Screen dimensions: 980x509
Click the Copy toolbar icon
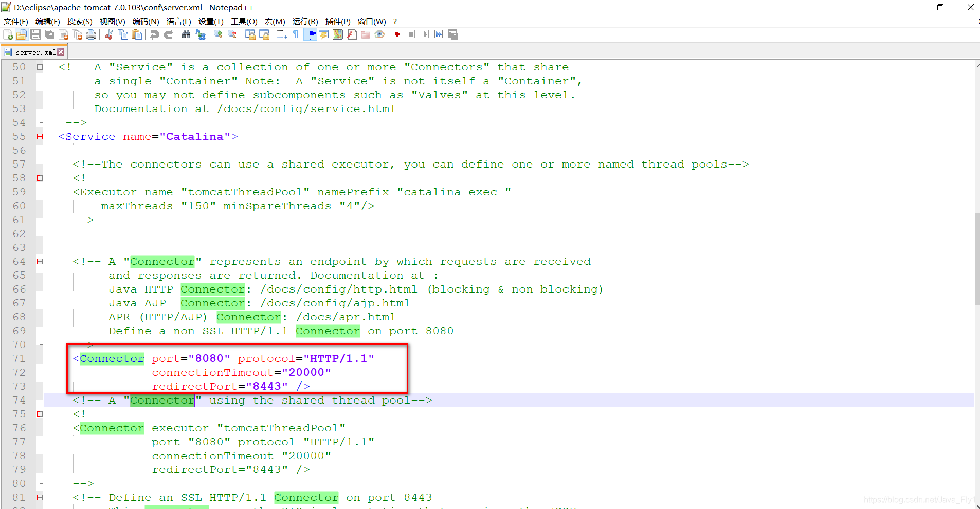point(123,34)
